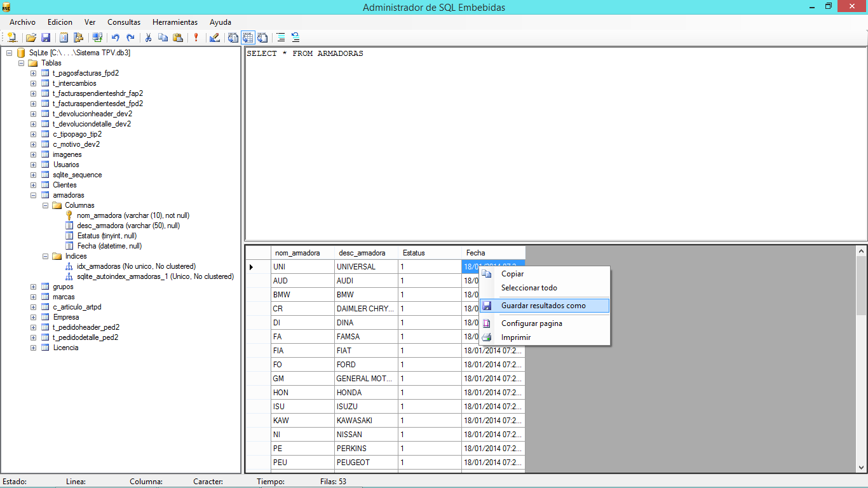Select the marcas table
The image size is (868, 488).
coord(64,297)
